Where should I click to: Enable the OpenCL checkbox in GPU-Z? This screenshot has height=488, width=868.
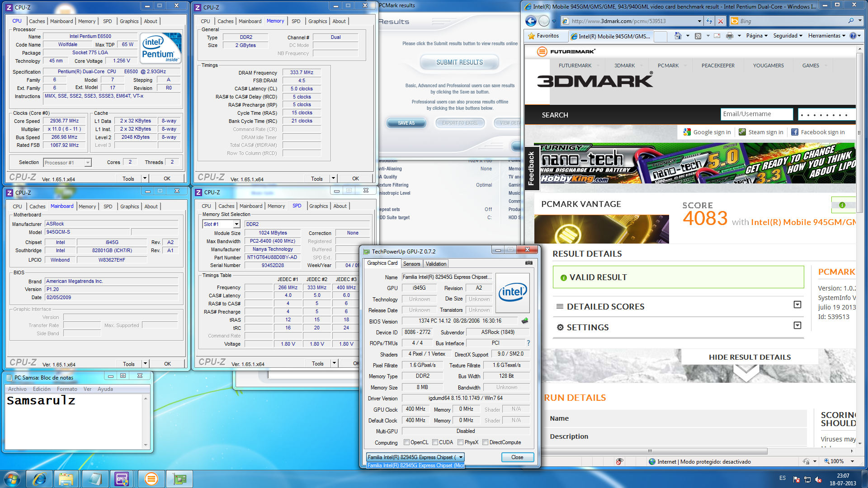(406, 442)
